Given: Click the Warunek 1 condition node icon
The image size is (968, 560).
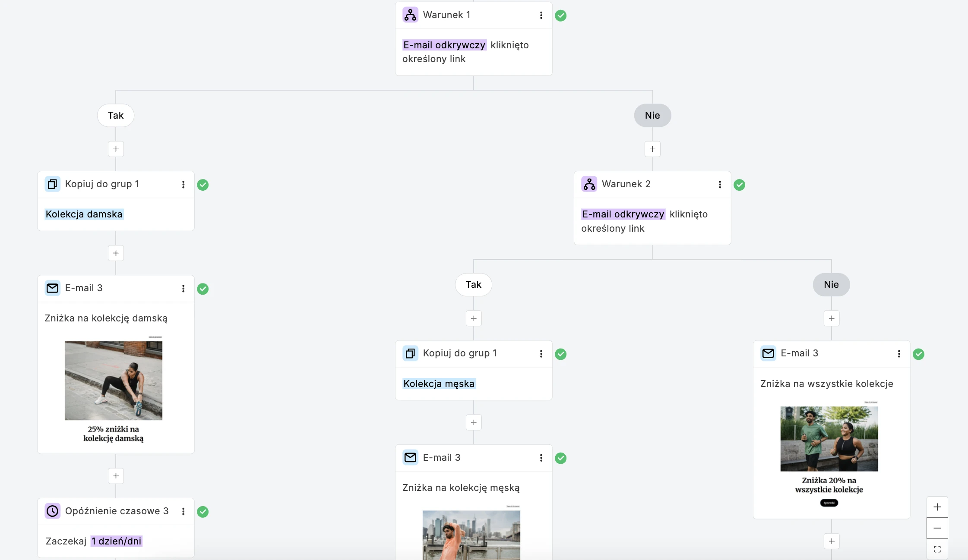Looking at the screenshot, I should pos(410,15).
